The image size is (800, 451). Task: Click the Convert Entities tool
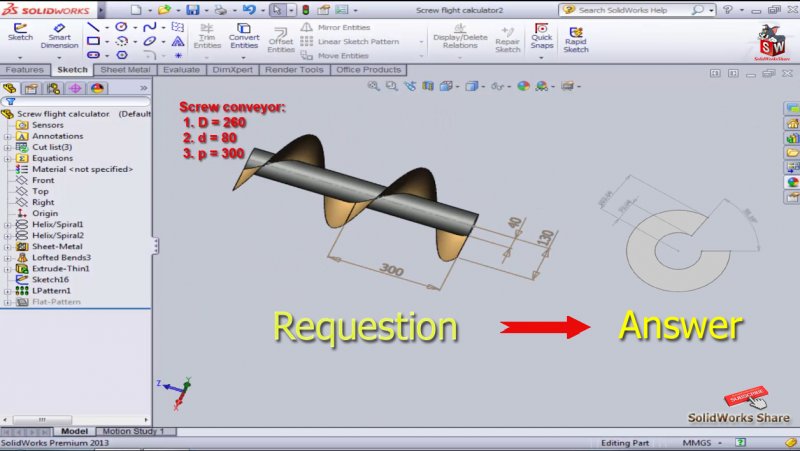[x=244, y=36]
